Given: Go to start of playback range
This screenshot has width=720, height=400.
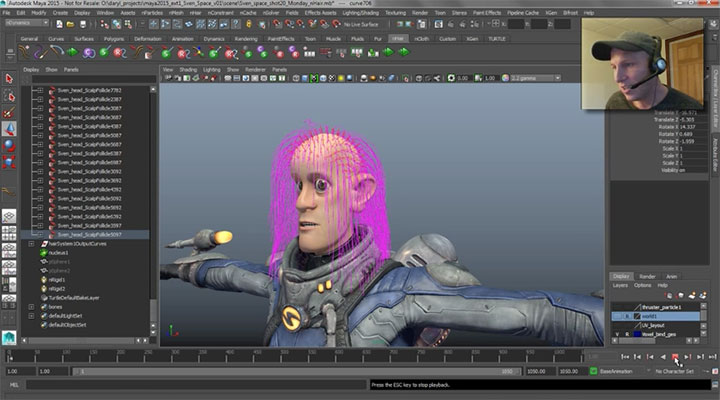Looking at the screenshot, I should pyautogui.click(x=625, y=357).
